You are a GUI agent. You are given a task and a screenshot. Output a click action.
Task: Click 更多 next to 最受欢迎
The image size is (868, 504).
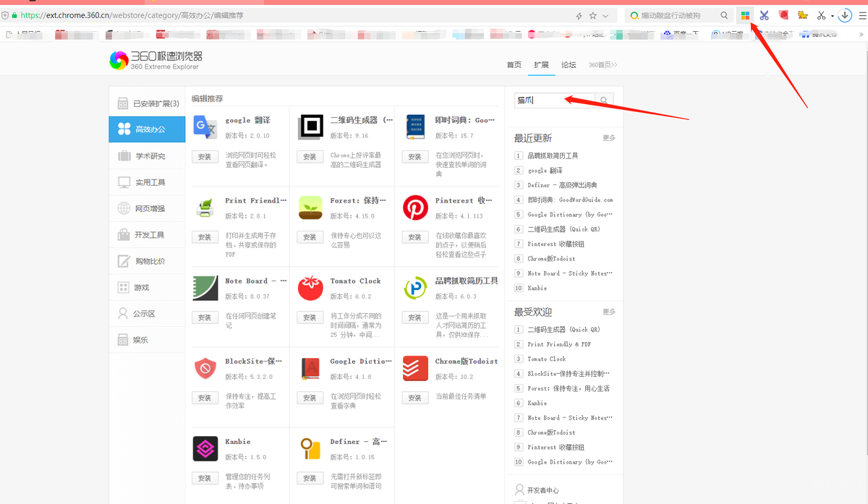(609, 312)
